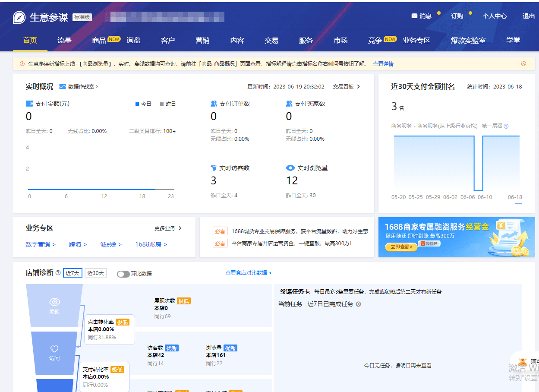
Task: Open the 学堂 tab
Action: click(514, 40)
